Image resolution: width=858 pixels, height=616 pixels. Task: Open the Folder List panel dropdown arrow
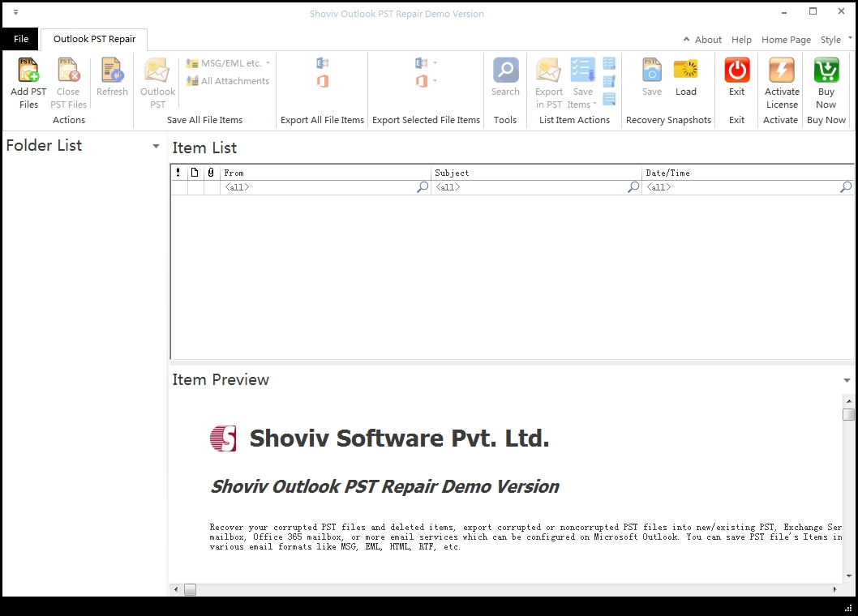156,146
